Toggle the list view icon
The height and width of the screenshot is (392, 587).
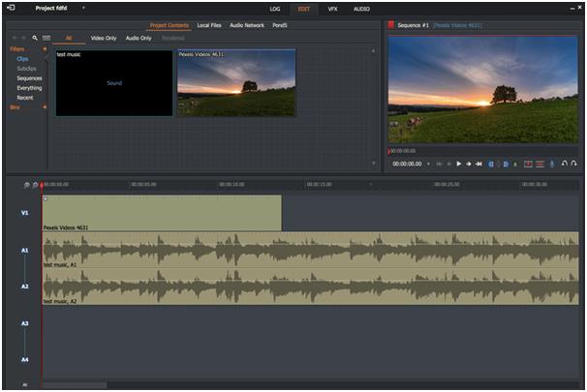[x=46, y=38]
